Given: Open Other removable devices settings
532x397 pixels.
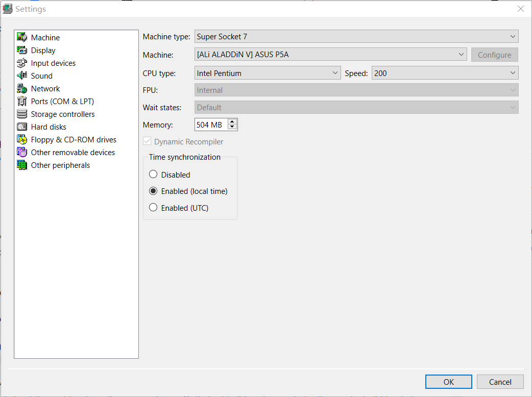Looking at the screenshot, I should [22, 152].
